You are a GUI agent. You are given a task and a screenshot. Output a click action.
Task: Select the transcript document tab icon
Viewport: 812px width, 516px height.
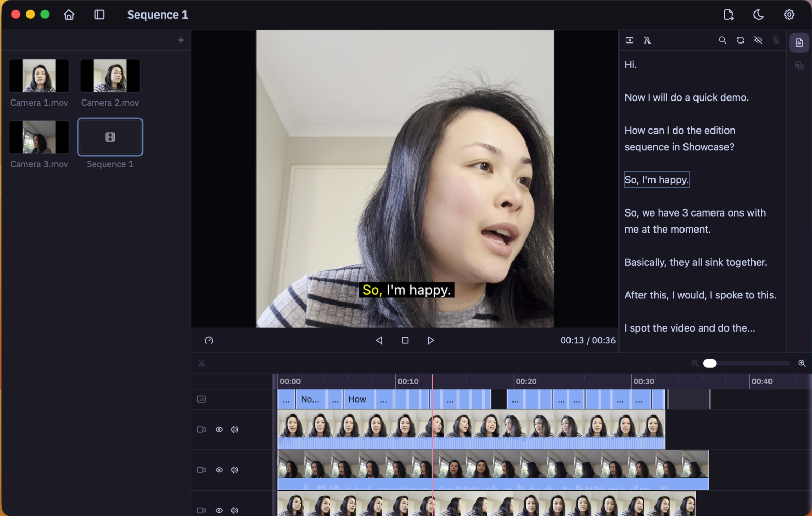point(800,43)
